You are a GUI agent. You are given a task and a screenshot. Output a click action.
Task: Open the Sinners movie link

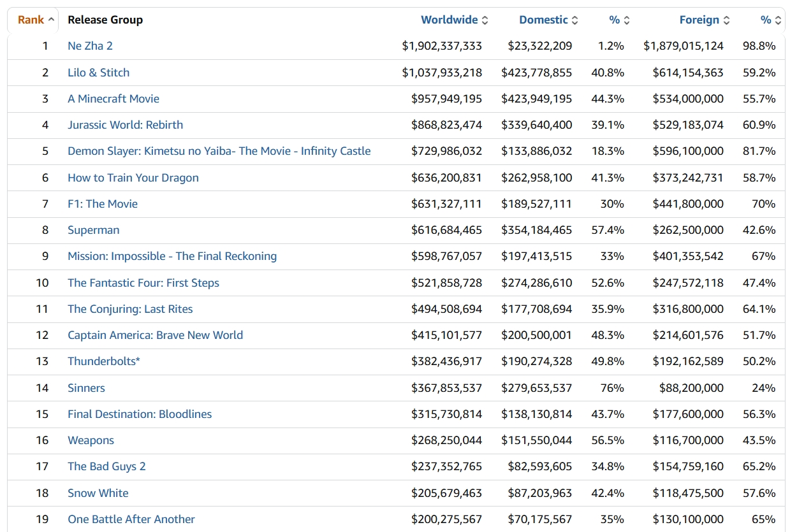pyautogui.click(x=86, y=388)
